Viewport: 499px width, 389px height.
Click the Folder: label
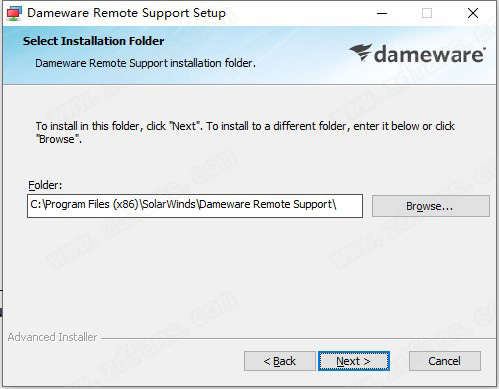[x=45, y=185]
